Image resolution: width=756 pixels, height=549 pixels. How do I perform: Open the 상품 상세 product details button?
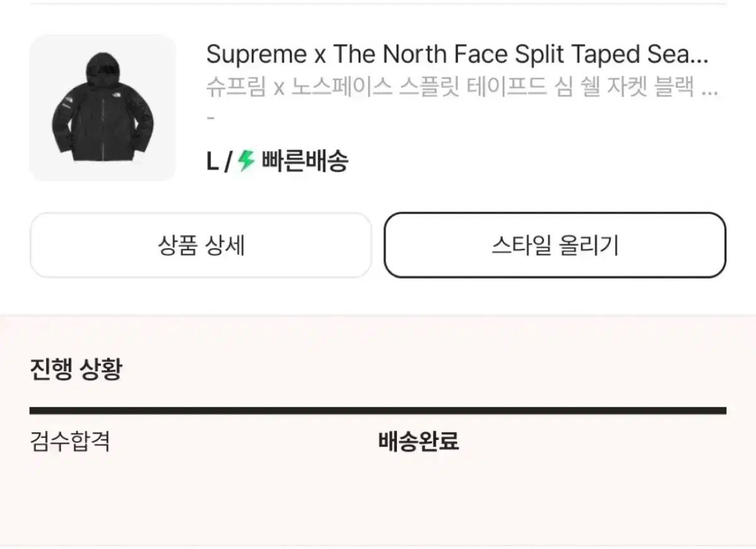pyautogui.click(x=201, y=245)
